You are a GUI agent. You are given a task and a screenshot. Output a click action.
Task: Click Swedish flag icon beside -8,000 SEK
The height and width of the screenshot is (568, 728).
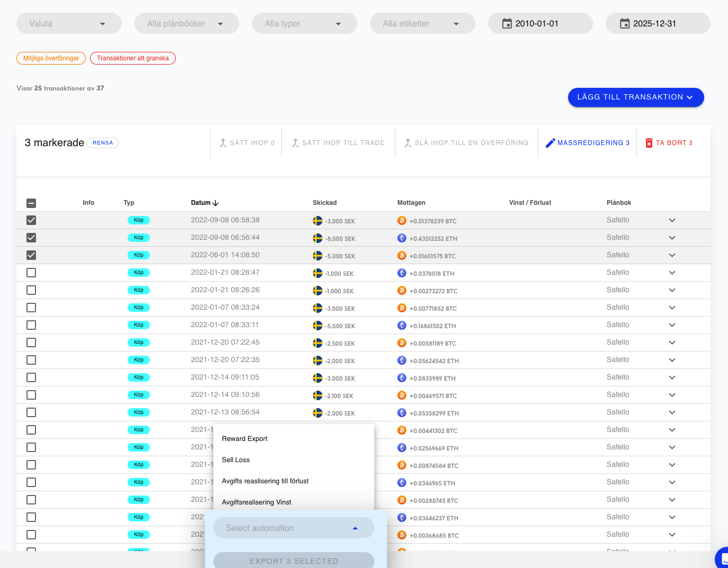[318, 238]
